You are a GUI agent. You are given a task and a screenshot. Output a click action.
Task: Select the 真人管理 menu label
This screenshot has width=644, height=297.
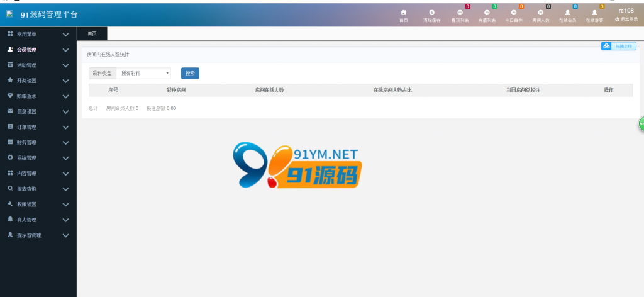pyautogui.click(x=26, y=220)
